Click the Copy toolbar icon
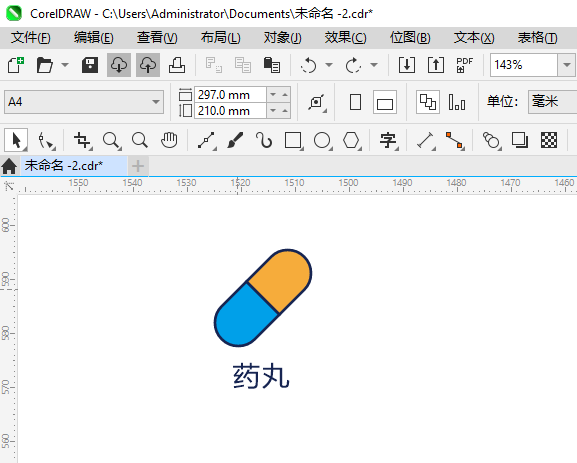Screen dimensions: 577x463 pyautogui.click(x=243, y=65)
